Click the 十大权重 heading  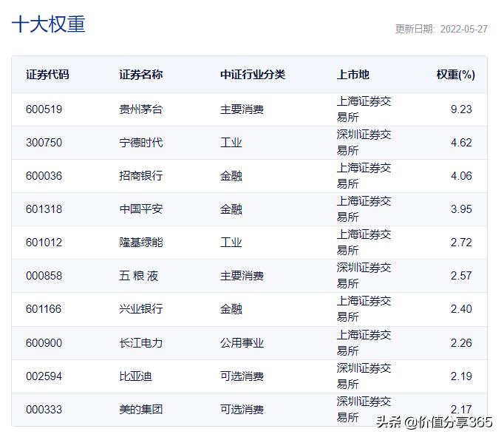coord(49,24)
